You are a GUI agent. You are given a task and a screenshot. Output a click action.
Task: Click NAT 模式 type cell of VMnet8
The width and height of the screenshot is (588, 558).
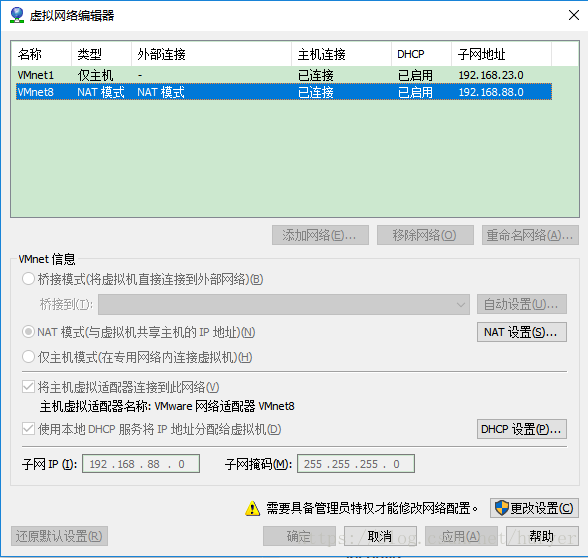(x=100, y=92)
